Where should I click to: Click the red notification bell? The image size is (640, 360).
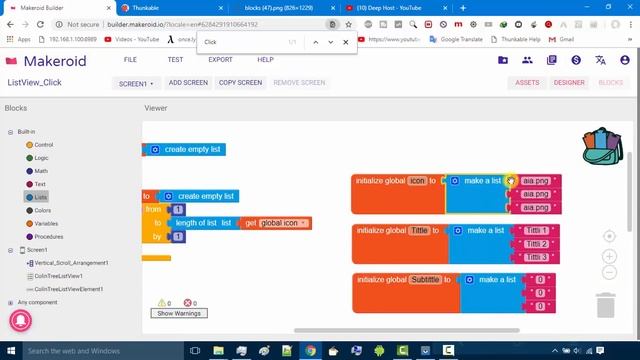pyautogui.click(x=20, y=320)
